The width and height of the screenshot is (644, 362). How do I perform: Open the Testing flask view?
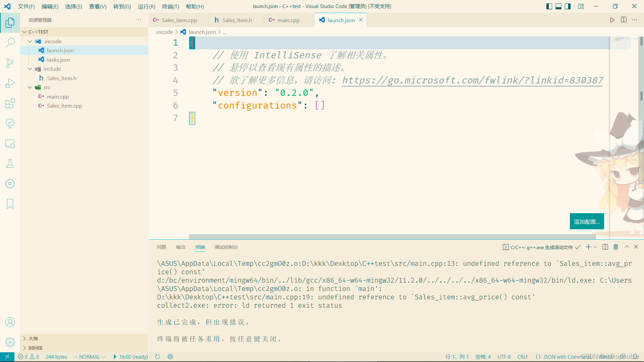10,164
